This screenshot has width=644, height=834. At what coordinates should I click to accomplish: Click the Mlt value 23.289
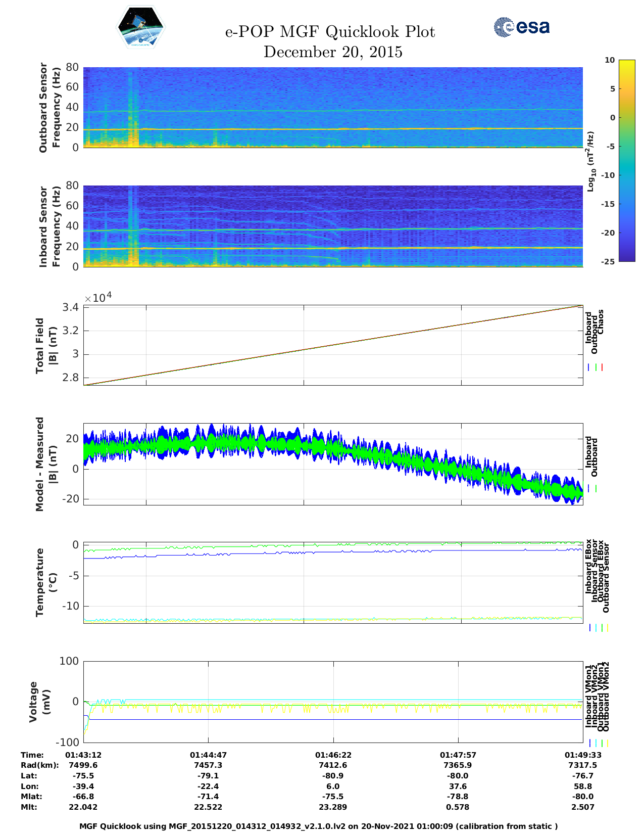[x=333, y=807]
